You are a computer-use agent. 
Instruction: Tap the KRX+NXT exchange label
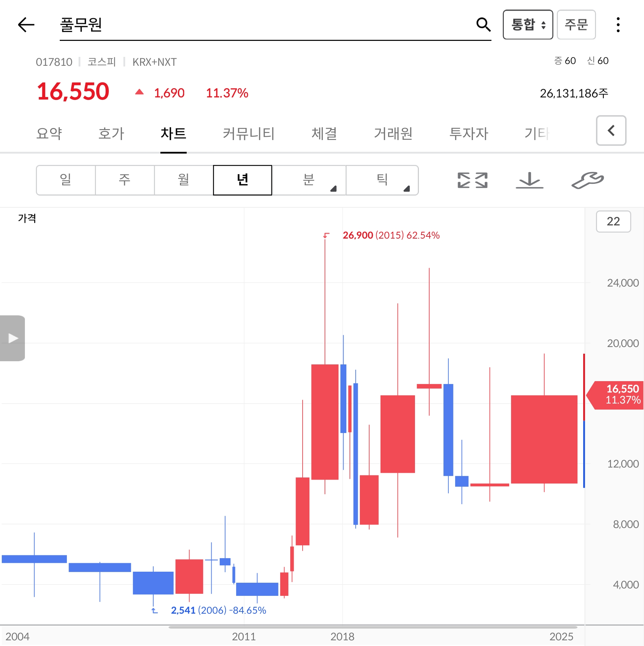154,62
